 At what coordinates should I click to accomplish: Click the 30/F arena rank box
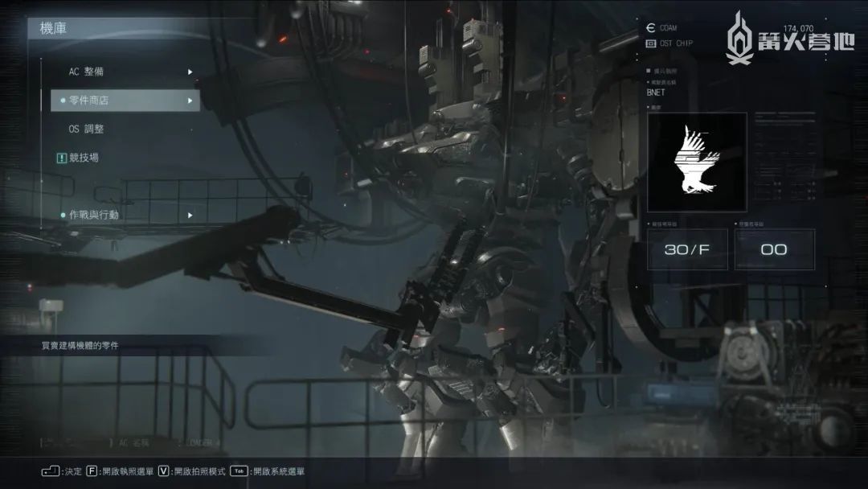[x=687, y=250]
